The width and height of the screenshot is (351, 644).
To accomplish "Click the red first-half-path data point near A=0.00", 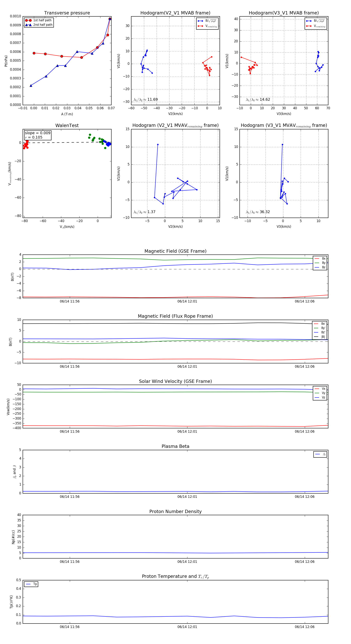I will (34, 53).
